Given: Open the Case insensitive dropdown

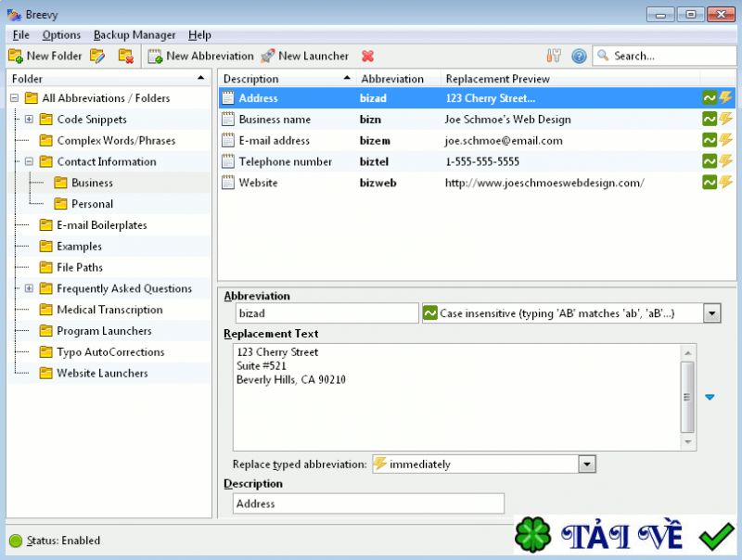Looking at the screenshot, I should pyautogui.click(x=711, y=313).
